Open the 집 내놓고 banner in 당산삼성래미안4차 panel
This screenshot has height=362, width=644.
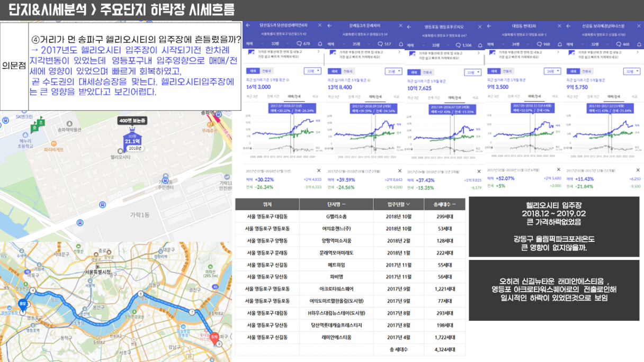pyautogui.click(x=283, y=55)
